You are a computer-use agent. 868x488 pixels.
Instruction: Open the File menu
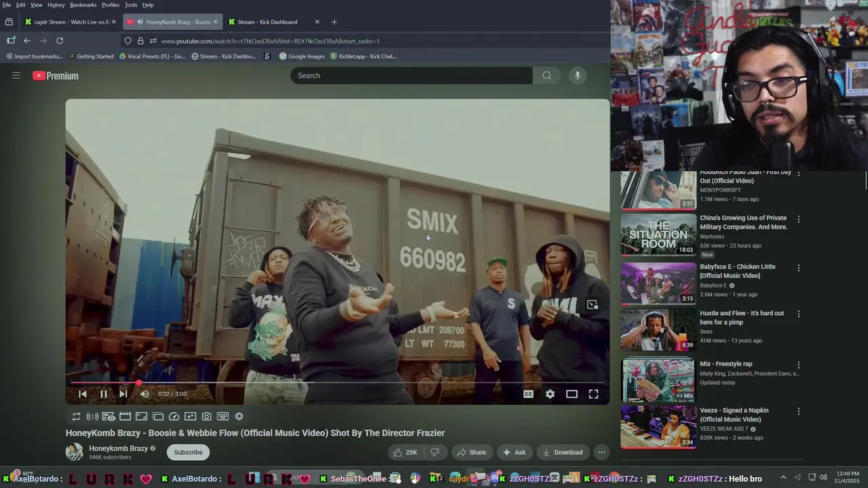[x=7, y=5]
